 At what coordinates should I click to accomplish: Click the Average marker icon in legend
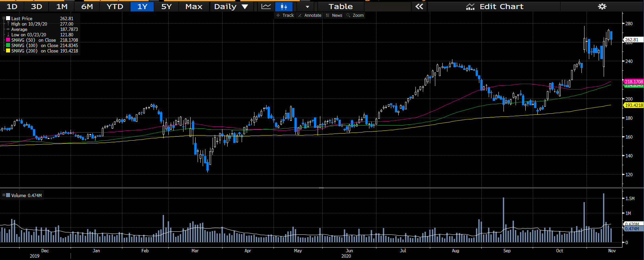tap(8, 29)
